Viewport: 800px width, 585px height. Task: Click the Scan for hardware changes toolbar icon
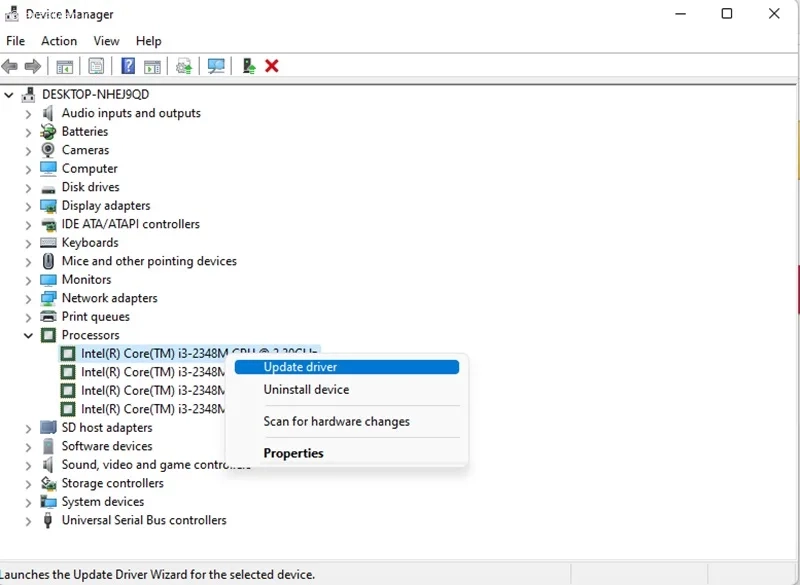coord(216,66)
